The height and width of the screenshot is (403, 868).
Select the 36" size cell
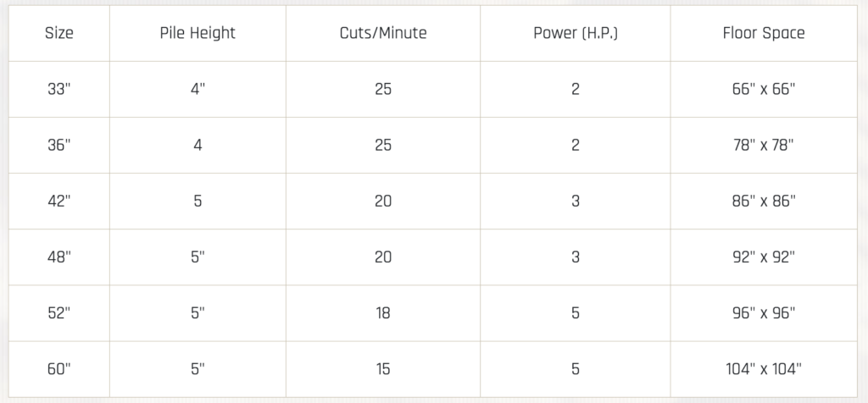click(59, 145)
